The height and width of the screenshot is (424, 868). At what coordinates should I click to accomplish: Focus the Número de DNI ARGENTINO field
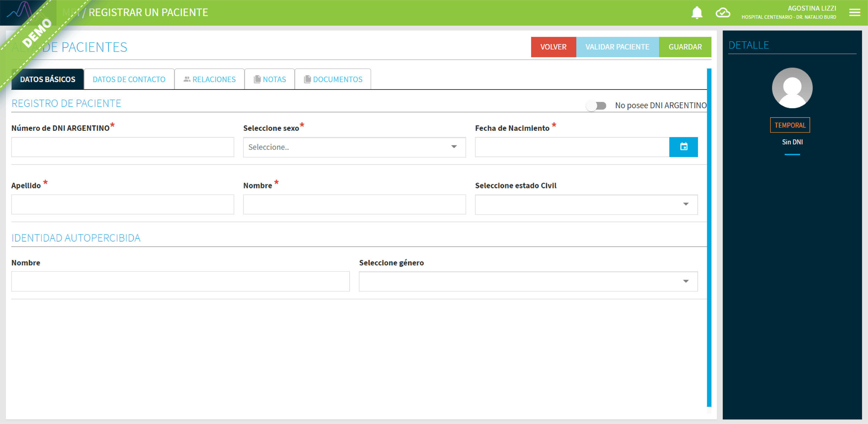[x=123, y=147]
